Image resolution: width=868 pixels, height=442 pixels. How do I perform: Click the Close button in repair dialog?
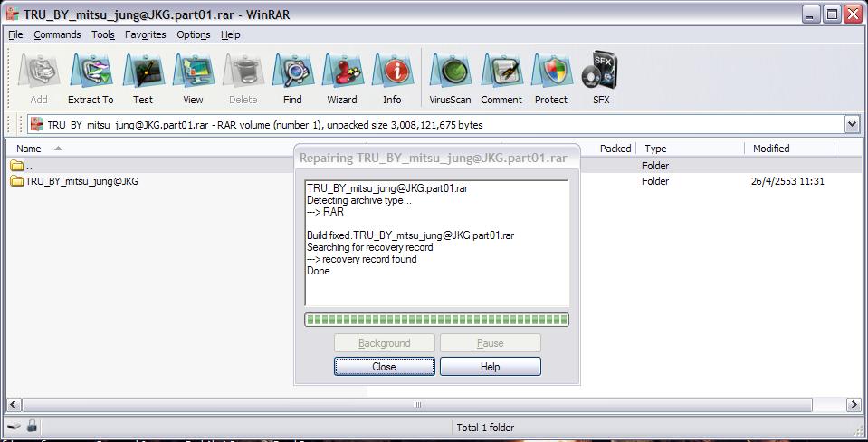384,367
